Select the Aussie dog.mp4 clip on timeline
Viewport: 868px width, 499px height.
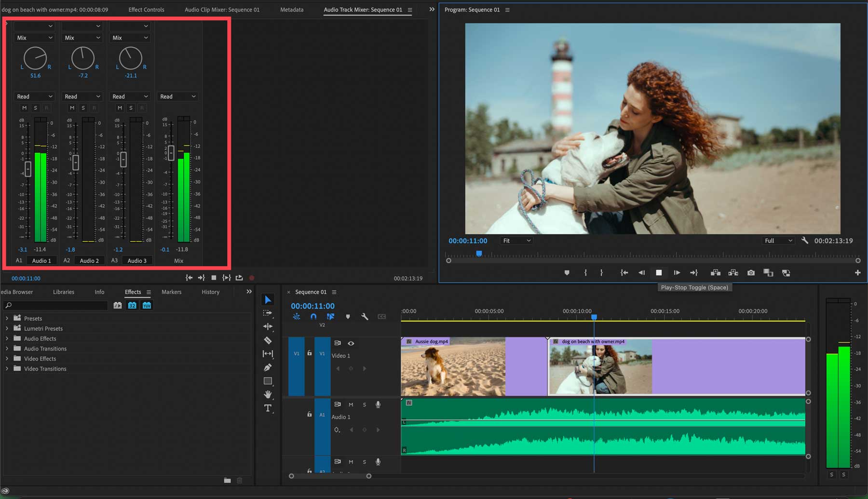[452, 366]
